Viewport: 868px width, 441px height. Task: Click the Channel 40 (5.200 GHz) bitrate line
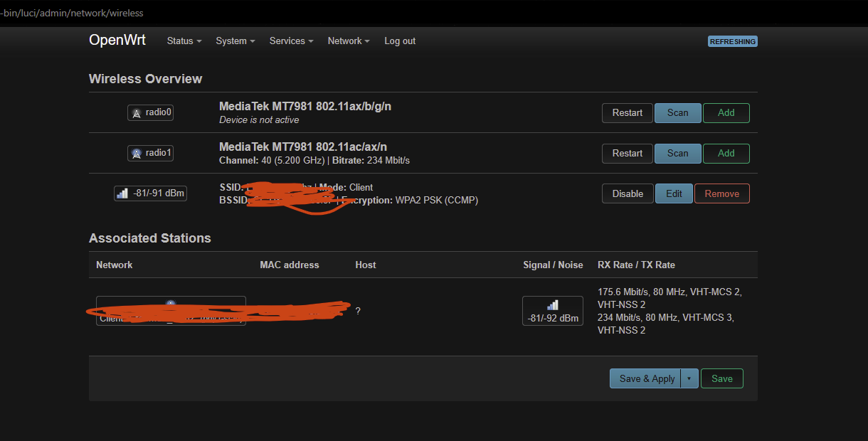point(314,161)
